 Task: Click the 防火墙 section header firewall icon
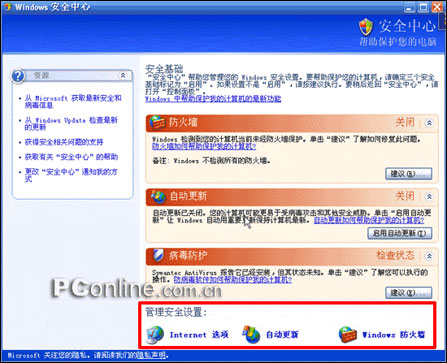[157, 123]
